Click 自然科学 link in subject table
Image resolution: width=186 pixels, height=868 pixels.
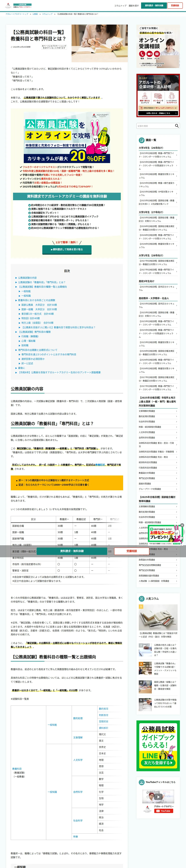coord(78,792)
